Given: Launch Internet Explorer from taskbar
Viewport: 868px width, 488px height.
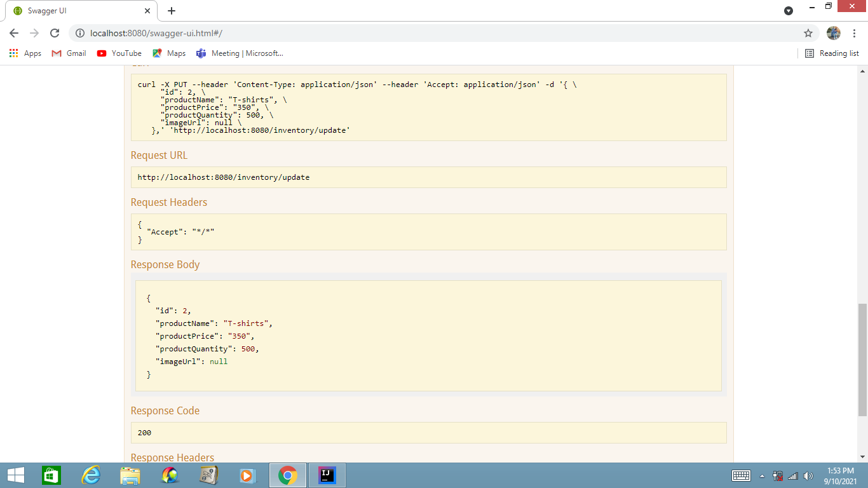Looking at the screenshot, I should [91, 475].
